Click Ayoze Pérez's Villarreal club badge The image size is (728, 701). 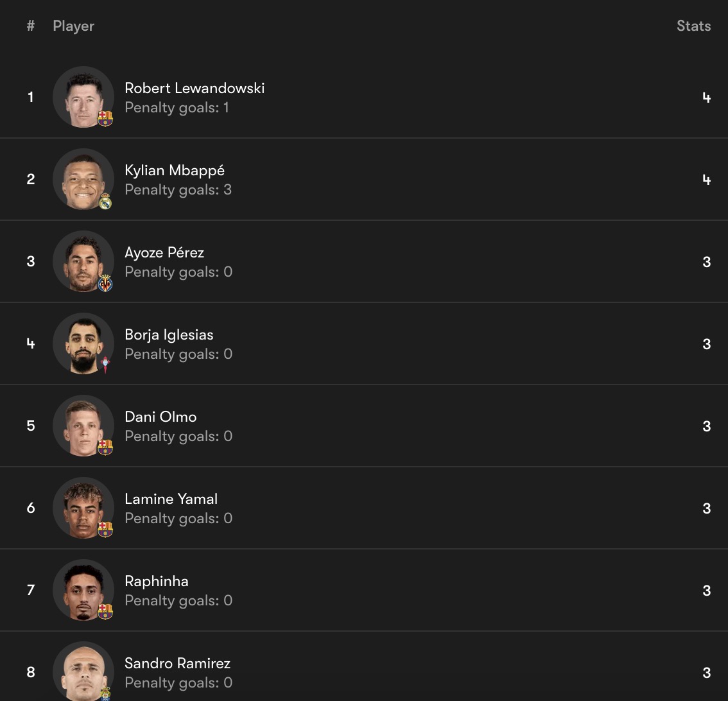[105, 283]
